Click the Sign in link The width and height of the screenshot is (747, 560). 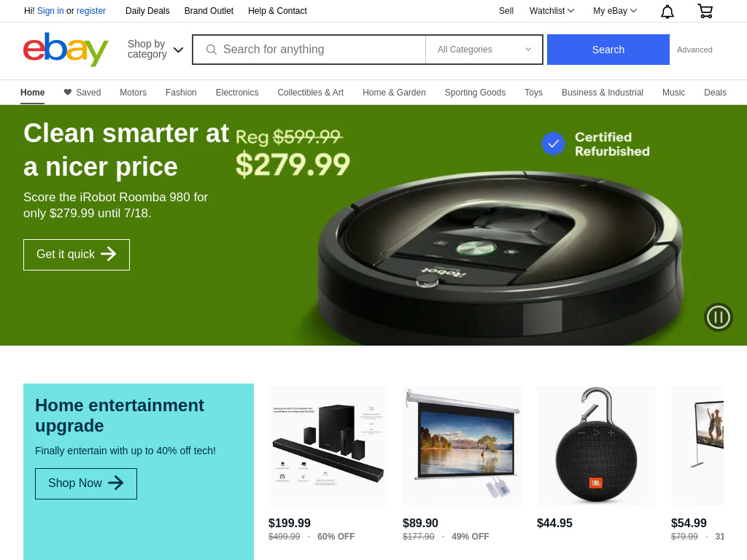pos(50,10)
